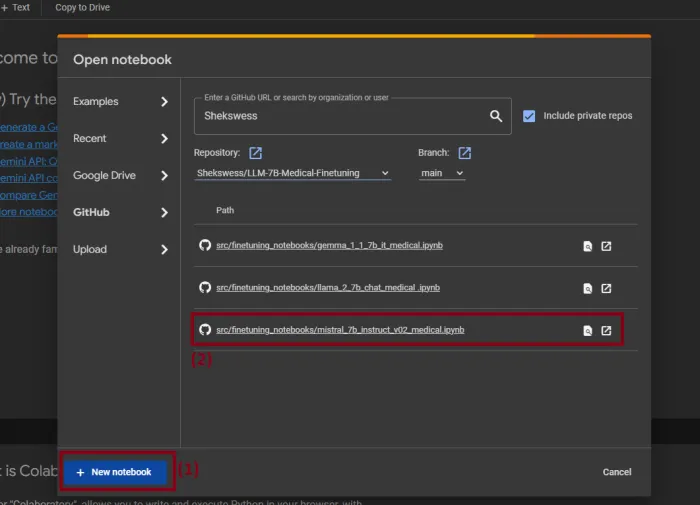Open llama_2_7b_chat_medical.ipynb notebook link
Screen dimensions: 700x505
pyautogui.click(x=328, y=288)
